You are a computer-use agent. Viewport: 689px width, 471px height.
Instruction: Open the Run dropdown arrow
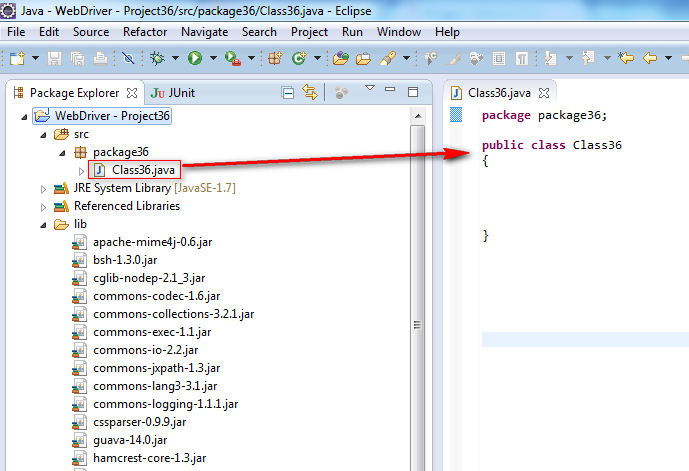[213, 58]
